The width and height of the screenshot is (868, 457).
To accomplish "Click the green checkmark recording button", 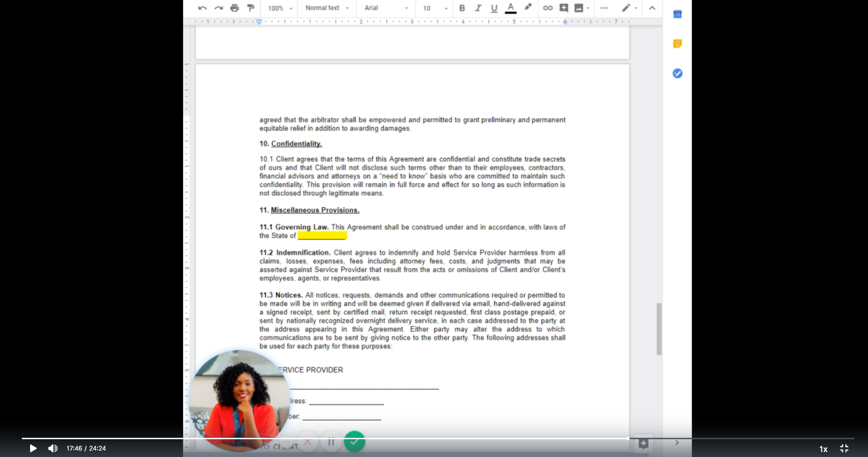I will click(355, 441).
